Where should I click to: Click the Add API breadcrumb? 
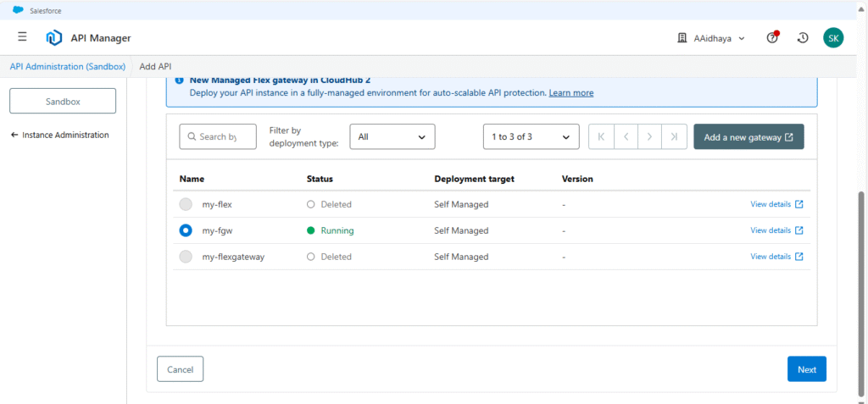point(155,66)
